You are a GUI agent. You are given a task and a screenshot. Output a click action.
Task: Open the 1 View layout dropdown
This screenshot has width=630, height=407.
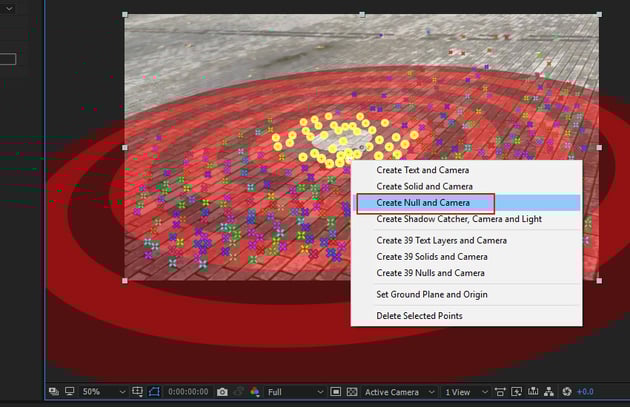[x=466, y=392]
